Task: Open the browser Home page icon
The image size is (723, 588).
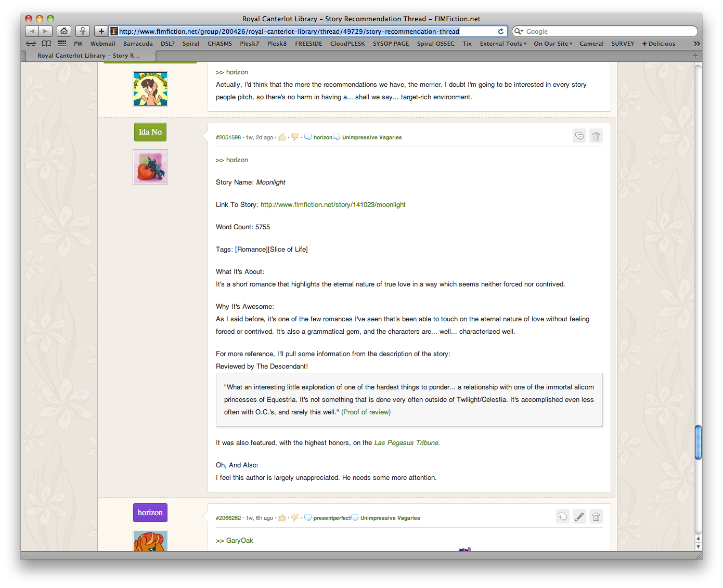Action: click(64, 31)
